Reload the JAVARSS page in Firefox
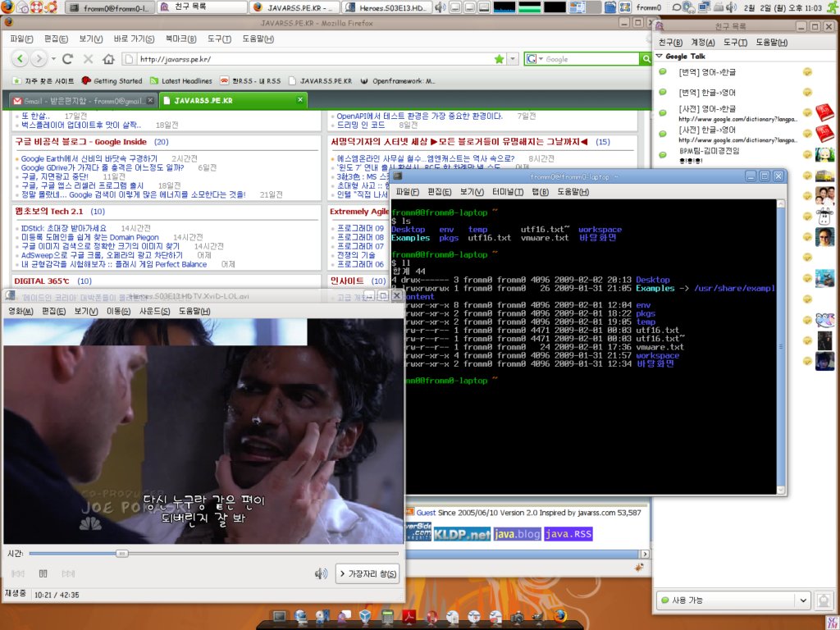 (67, 59)
